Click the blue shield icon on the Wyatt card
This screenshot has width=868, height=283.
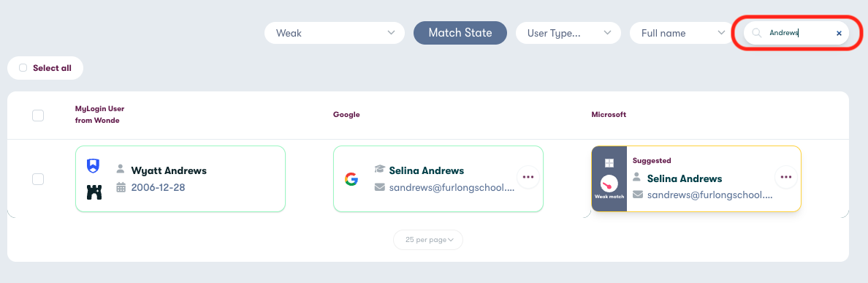pos(94,165)
